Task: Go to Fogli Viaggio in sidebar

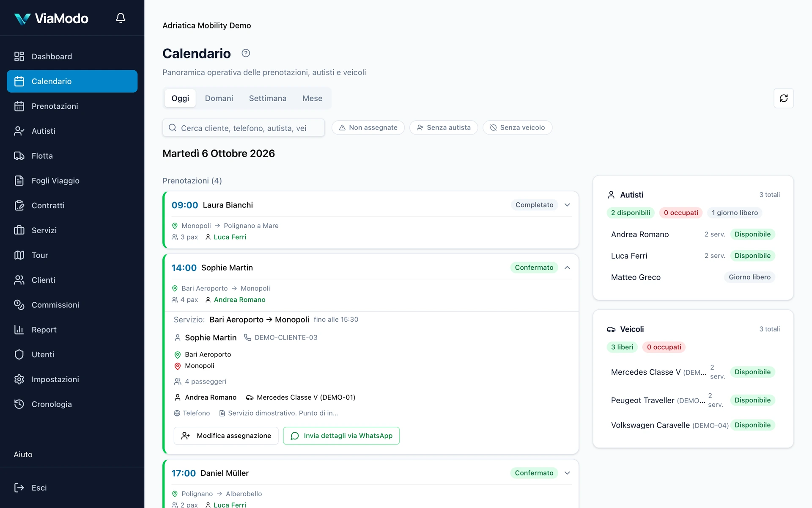Action: (x=72, y=181)
